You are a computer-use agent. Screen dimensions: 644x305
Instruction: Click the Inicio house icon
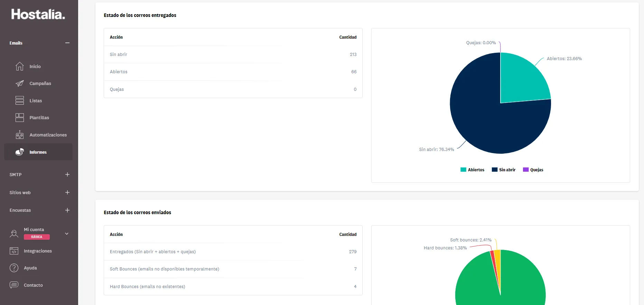coord(20,66)
